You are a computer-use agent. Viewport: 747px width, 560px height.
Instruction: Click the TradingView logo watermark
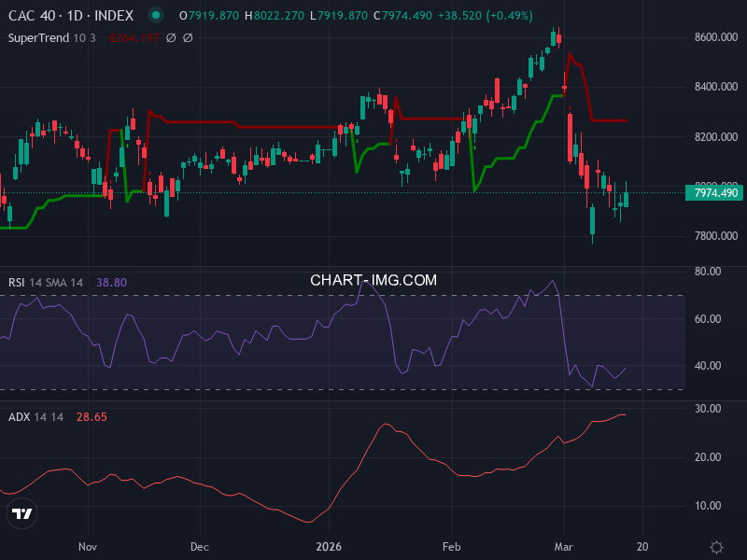(21, 512)
